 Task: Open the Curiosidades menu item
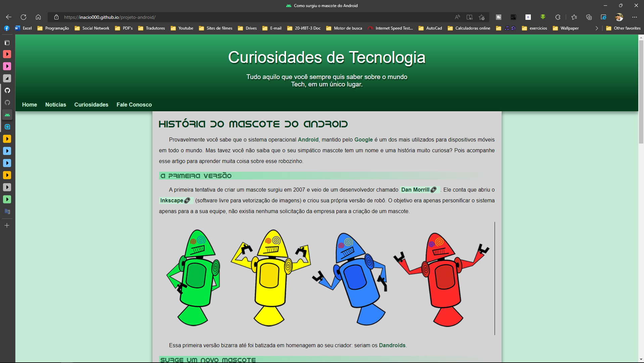[x=91, y=105]
